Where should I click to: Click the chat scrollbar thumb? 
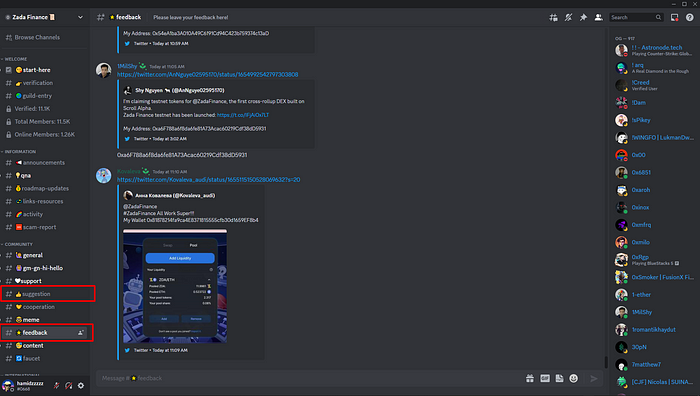(606, 362)
